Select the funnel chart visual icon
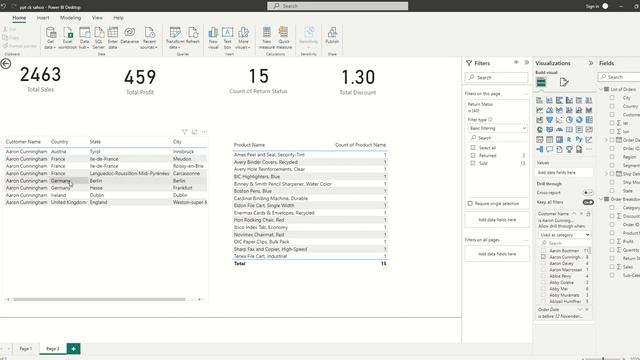 coord(549,120)
